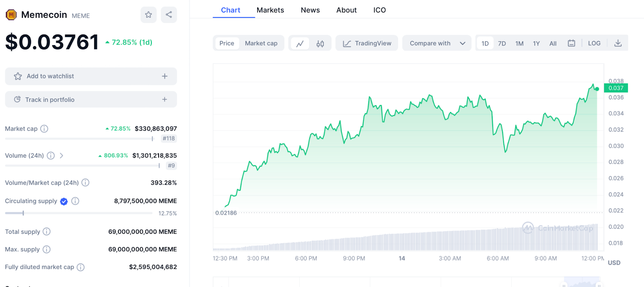Viewport: 644px width, 287px height.
Task: Expand the Volume (24h) chevron arrow
Action: tap(62, 156)
